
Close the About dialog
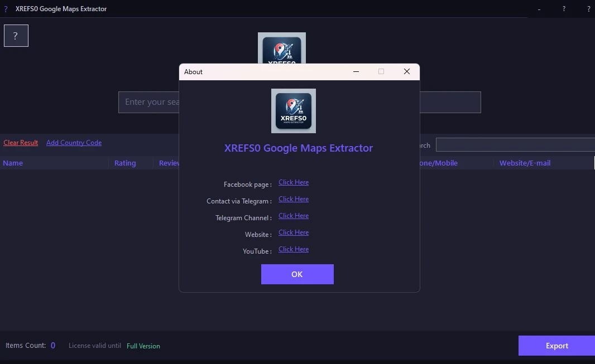pyautogui.click(x=407, y=71)
